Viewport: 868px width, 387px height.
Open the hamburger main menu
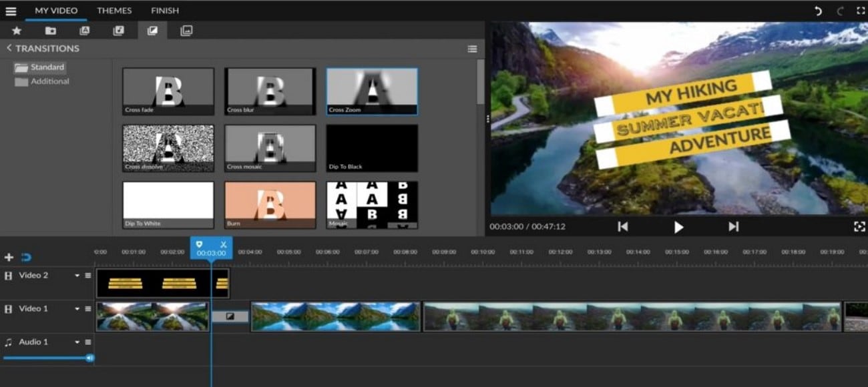[x=11, y=11]
